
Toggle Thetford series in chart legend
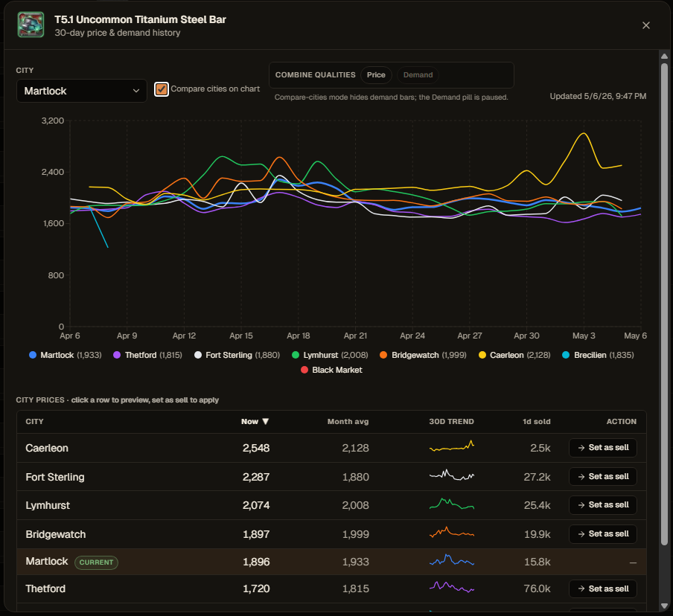(x=147, y=355)
